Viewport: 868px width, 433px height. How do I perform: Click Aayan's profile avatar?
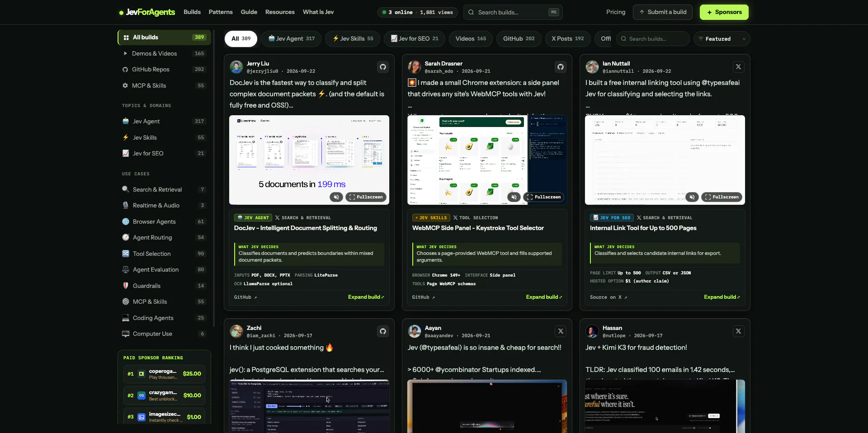point(415,331)
